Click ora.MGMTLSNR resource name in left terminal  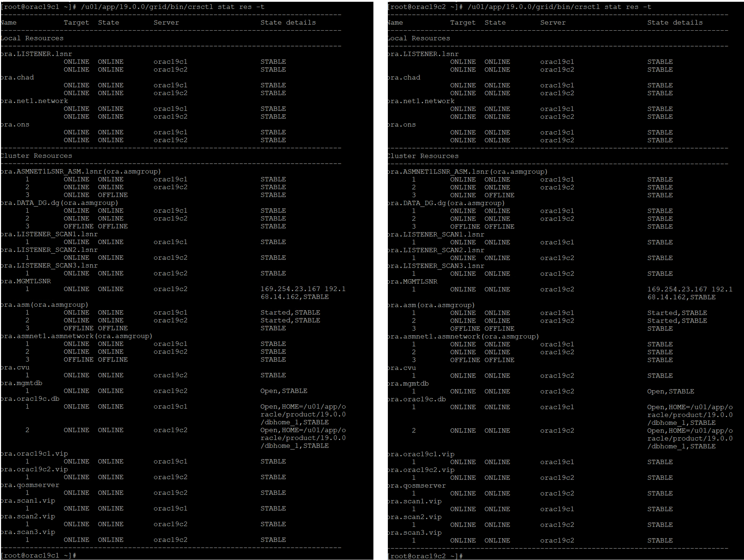tap(26, 281)
